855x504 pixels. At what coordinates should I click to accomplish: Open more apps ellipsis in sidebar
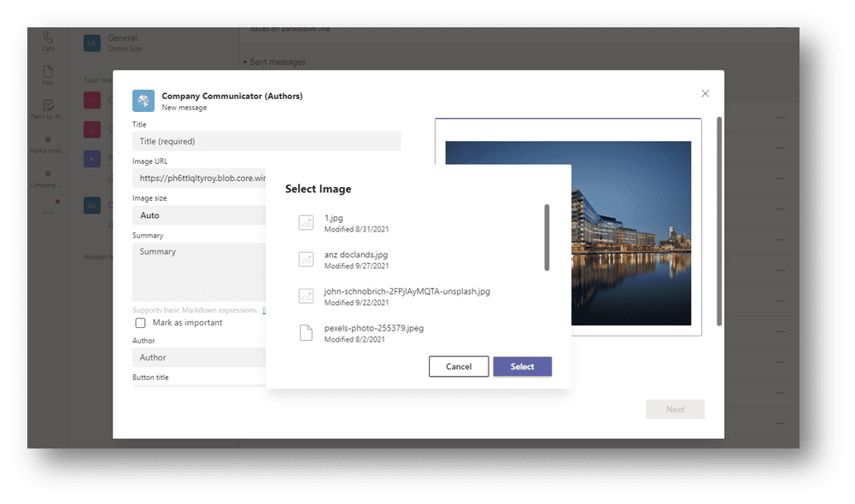coord(48,212)
